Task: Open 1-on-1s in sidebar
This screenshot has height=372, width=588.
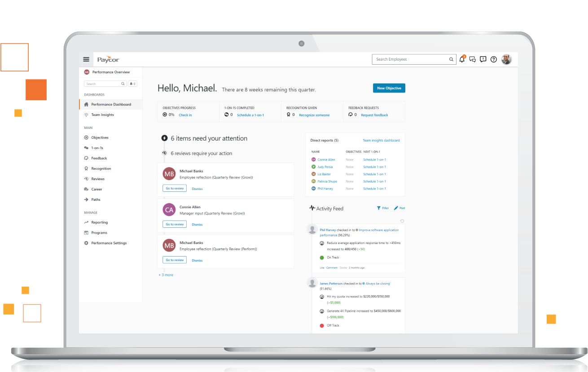Action: point(97,148)
